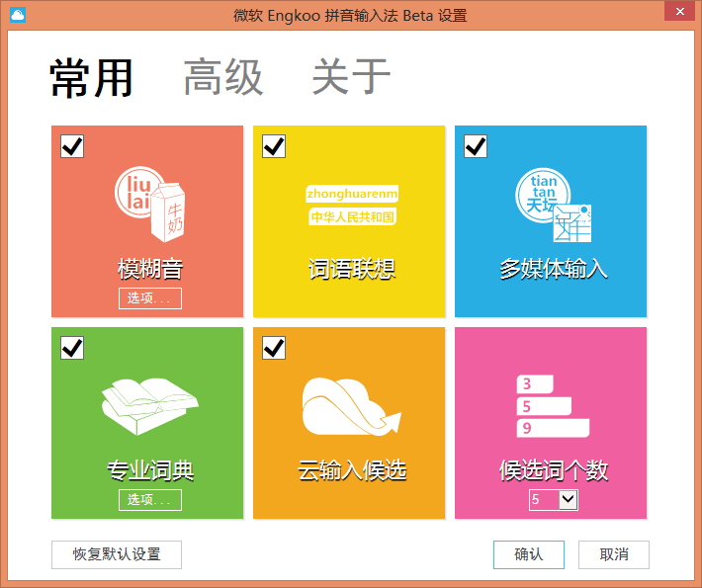Switch to the 高级 tab
This screenshot has width=702, height=588.
222,77
